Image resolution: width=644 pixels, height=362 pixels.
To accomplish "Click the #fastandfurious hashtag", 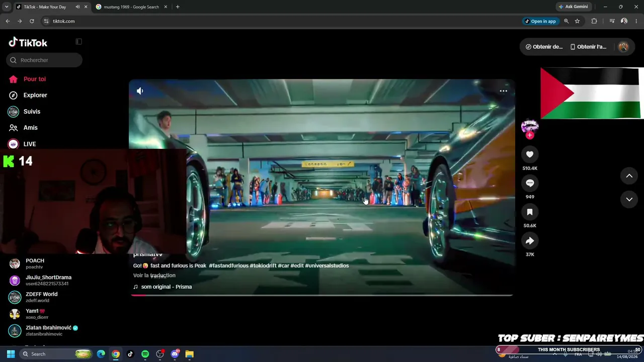I will coord(229,265).
